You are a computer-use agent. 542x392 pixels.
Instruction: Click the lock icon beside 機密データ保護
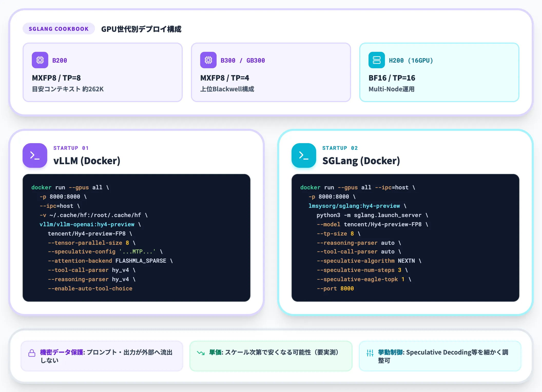click(x=32, y=353)
